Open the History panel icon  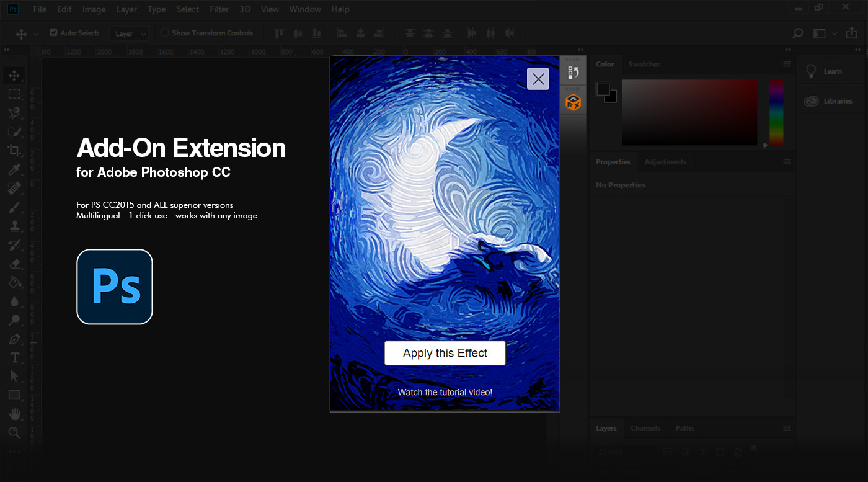tap(573, 73)
